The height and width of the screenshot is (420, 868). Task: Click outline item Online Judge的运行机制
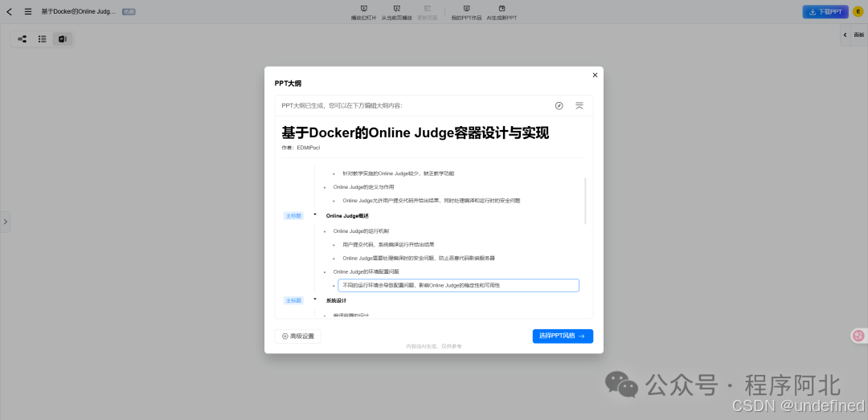362,230
